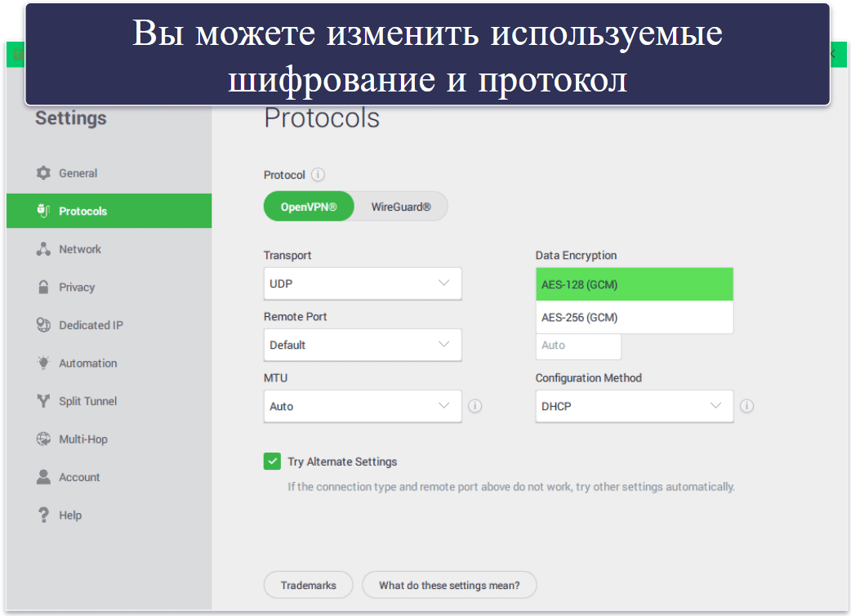Open the MTU Auto dropdown
Image resolution: width=851 pixels, height=616 pixels.
(x=363, y=406)
